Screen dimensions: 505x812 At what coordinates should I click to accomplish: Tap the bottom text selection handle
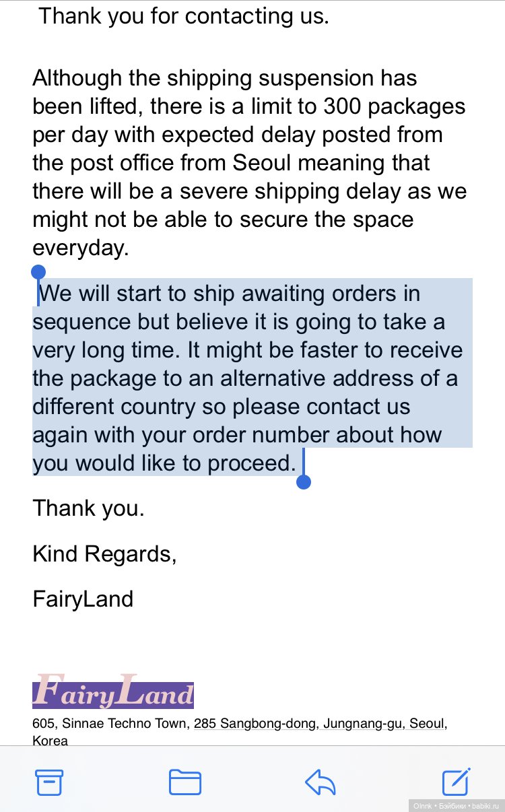304,481
